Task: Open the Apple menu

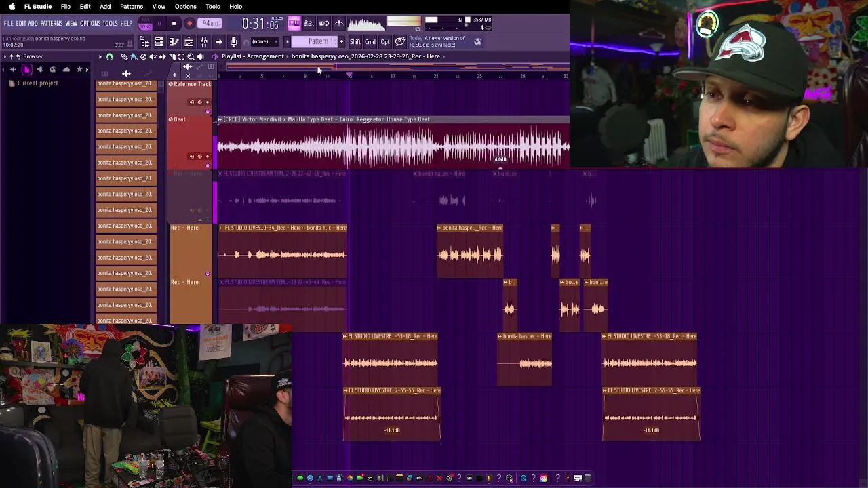Action: 12,7
